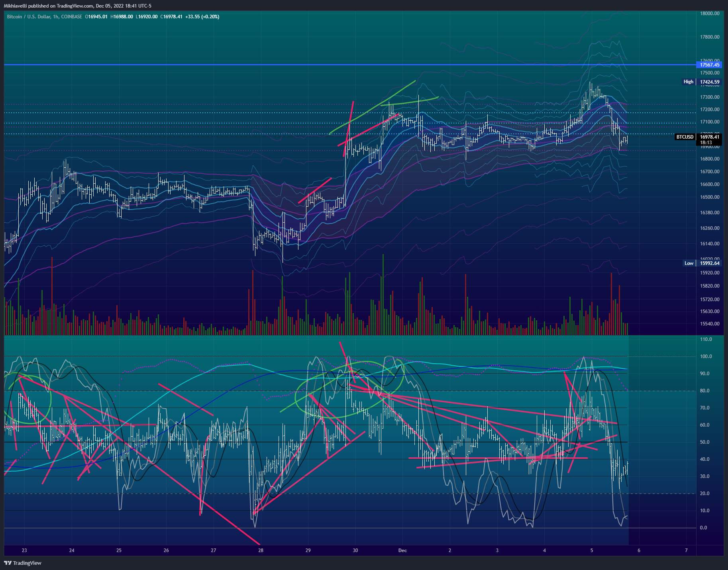This screenshot has height=570, width=728.
Task: Click the open value O16945.01 in header
Action: 96,17
